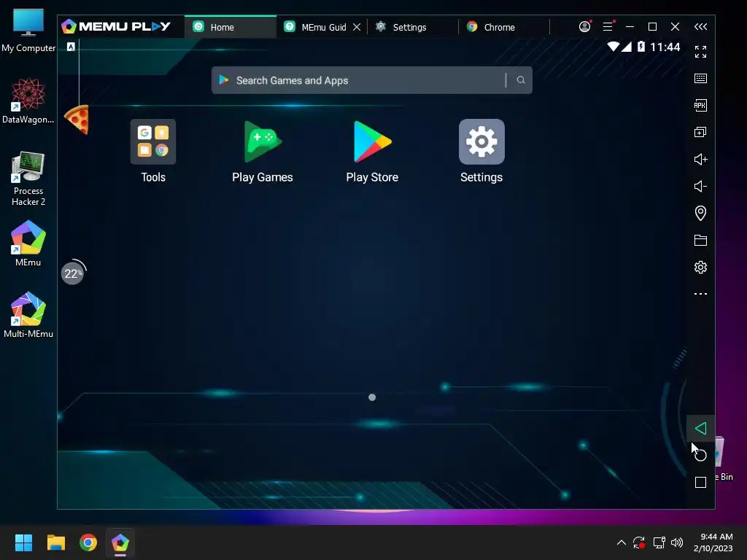The width and height of the screenshot is (747, 560).
Task: Open Chrome from the taskbar
Action: tap(88, 542)
